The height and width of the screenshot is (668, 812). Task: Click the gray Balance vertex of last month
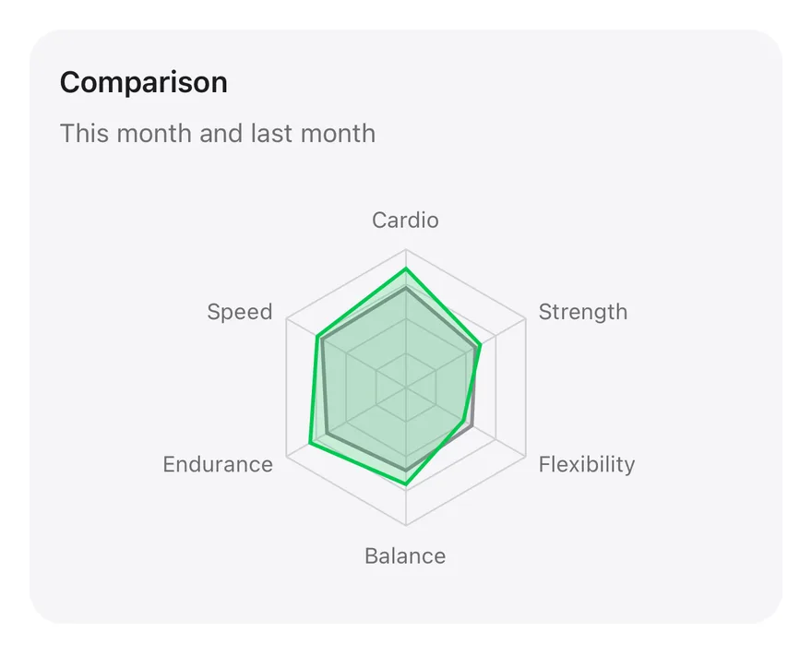(406, 471)
